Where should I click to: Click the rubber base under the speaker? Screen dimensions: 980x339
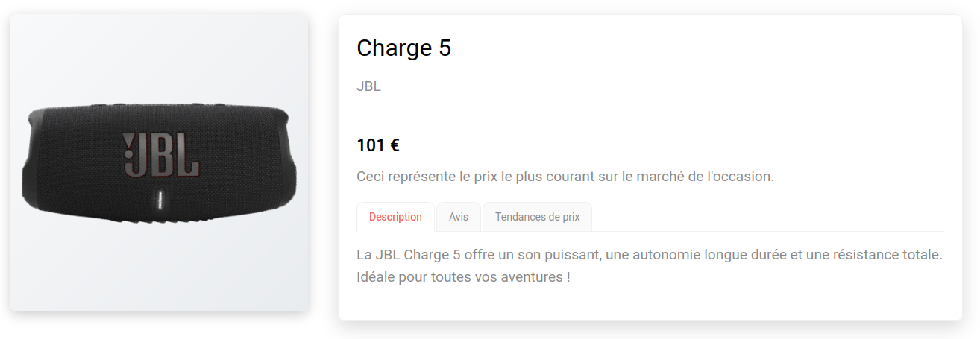point(159,220)
